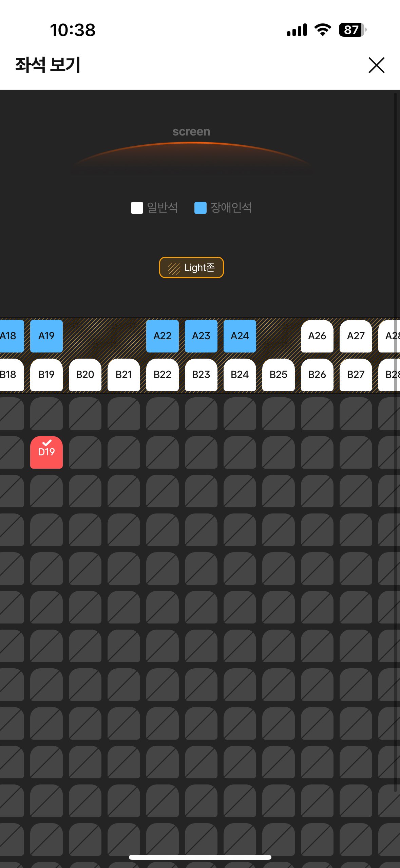Select wheelchair seat A24
This screenshot has width=400, height=868.
click(240, 336)
